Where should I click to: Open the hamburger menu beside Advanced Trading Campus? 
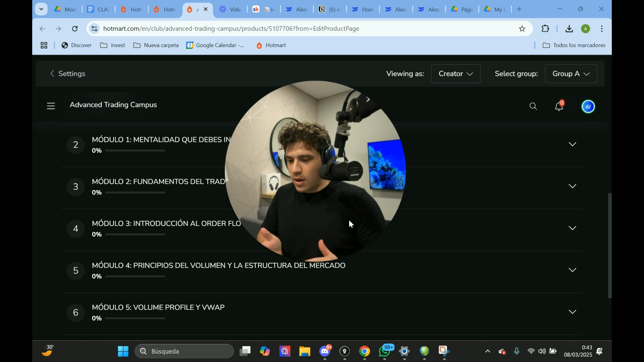point(51,106)
